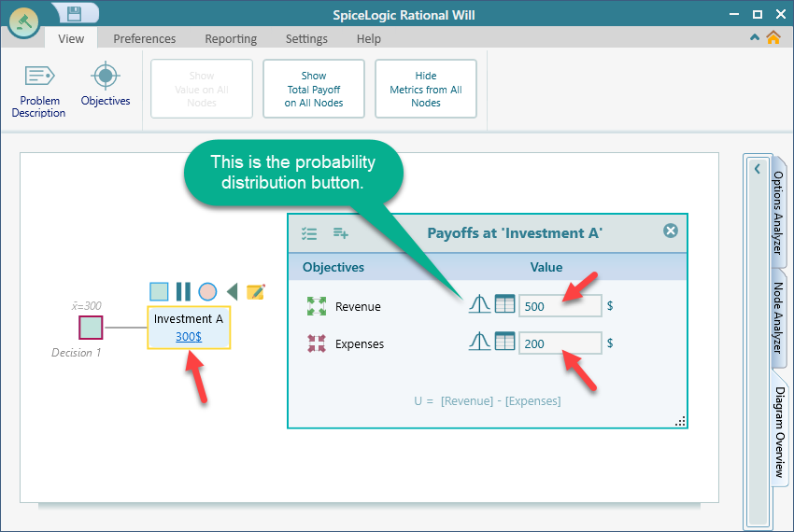Click the save disk icon in title bar
Screen dimensions: 794x532
(74, 13)
